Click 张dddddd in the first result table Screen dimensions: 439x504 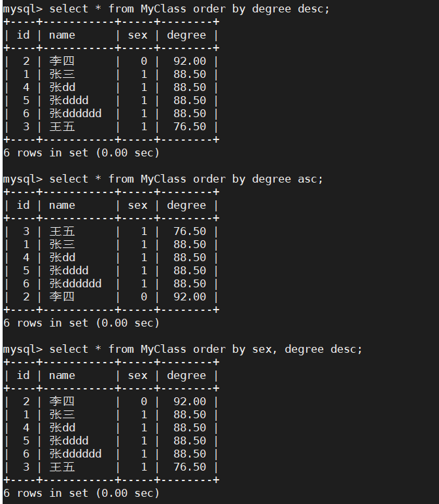tap(75, 114)
